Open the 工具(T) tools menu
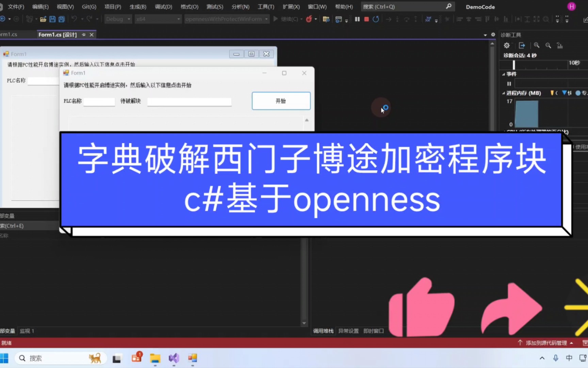The height and width of the screenshot is (368, 588). tap(266, 6)
